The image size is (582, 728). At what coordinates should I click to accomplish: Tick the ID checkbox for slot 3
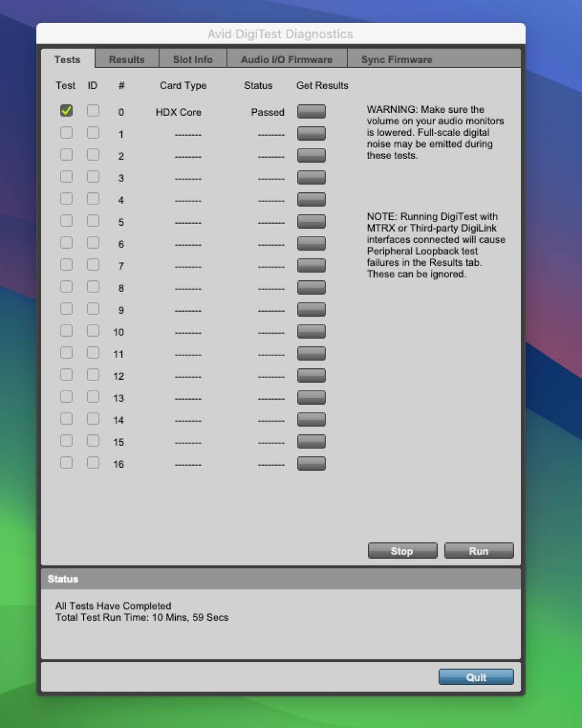(93, 177)
